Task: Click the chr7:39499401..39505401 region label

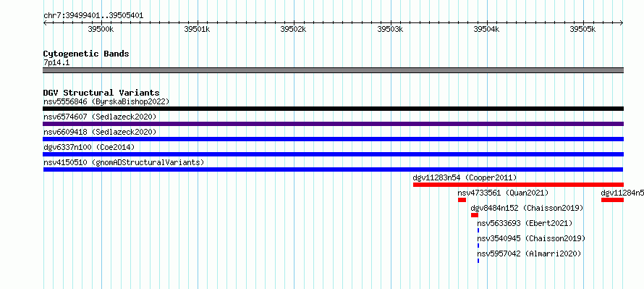Action: click(x=93, y=16)
